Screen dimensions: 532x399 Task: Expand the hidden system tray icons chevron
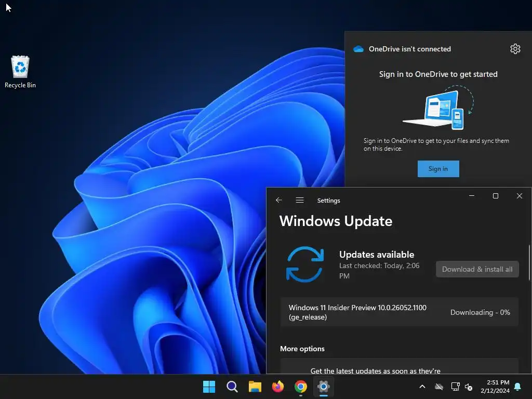pyautogui.click(x=422, y=387)
